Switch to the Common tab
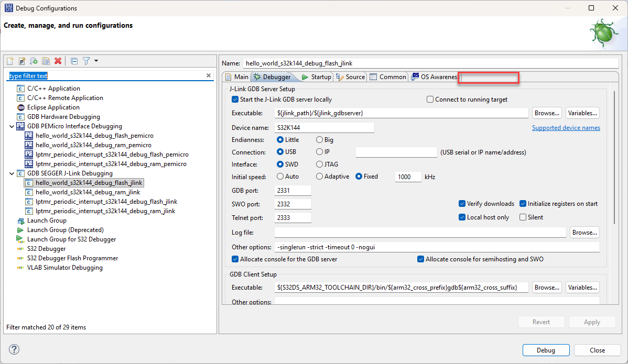 pos(388,77)
